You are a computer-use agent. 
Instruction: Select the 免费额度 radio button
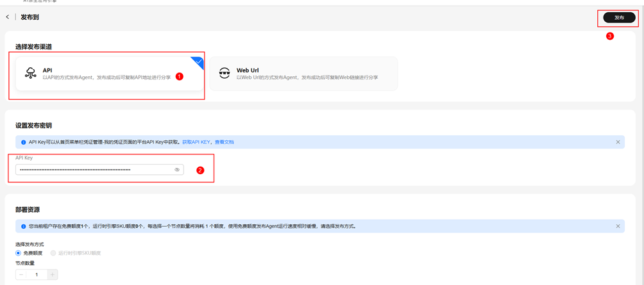[x=19, y=253]
